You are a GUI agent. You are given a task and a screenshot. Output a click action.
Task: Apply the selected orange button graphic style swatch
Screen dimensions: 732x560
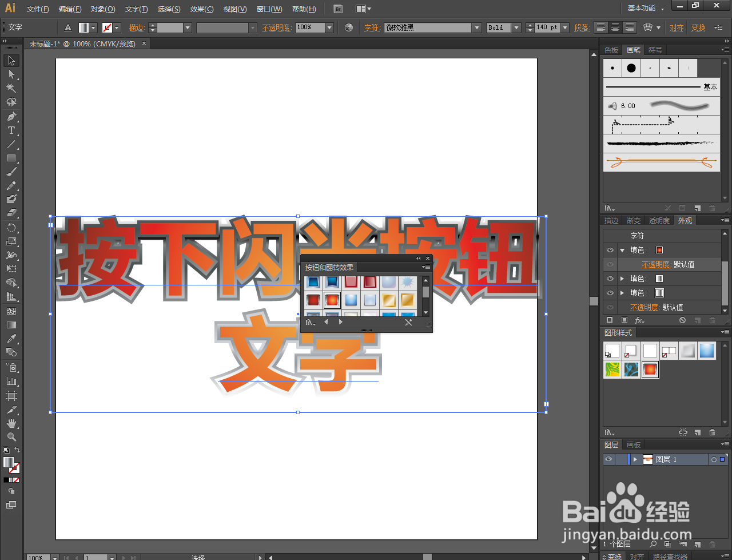[x=650, y=370]
